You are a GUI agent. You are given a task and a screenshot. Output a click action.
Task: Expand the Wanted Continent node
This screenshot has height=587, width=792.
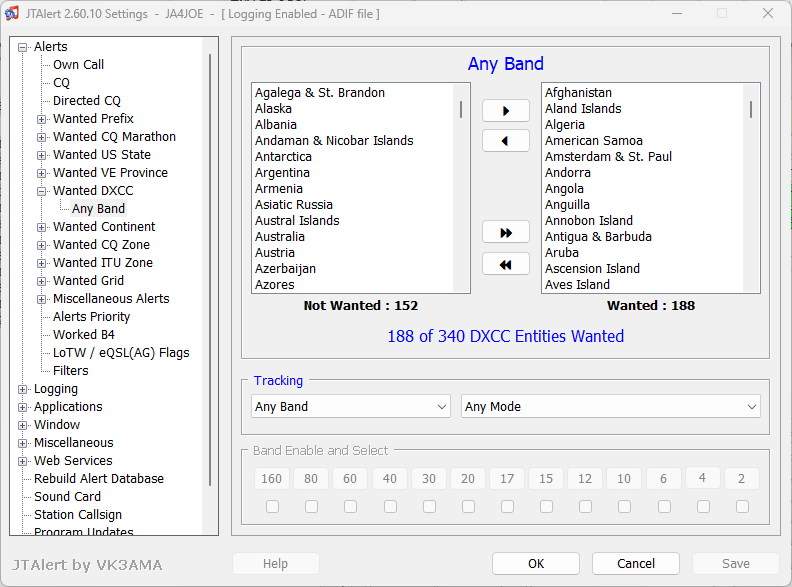41,227
